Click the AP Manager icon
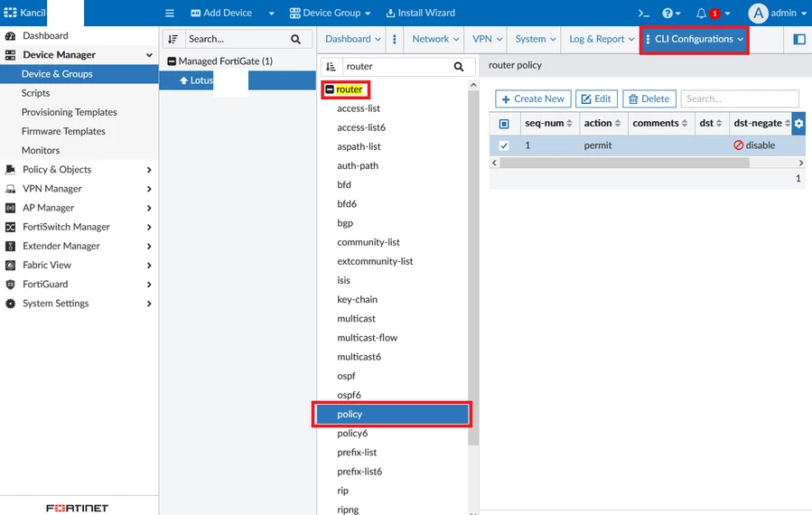Screen dimensions: 812x515 (x=10, y=208)
